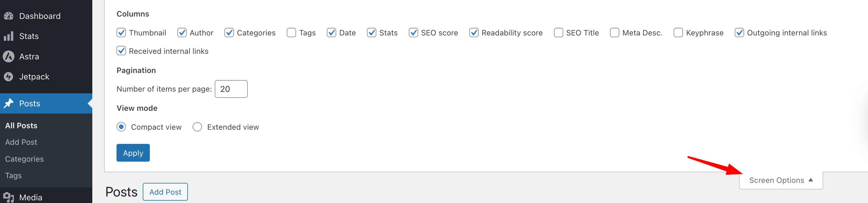868x203 pixels.
Task: Click the Stats bar-chart icon in sidebar
Action: click(8, 36)
